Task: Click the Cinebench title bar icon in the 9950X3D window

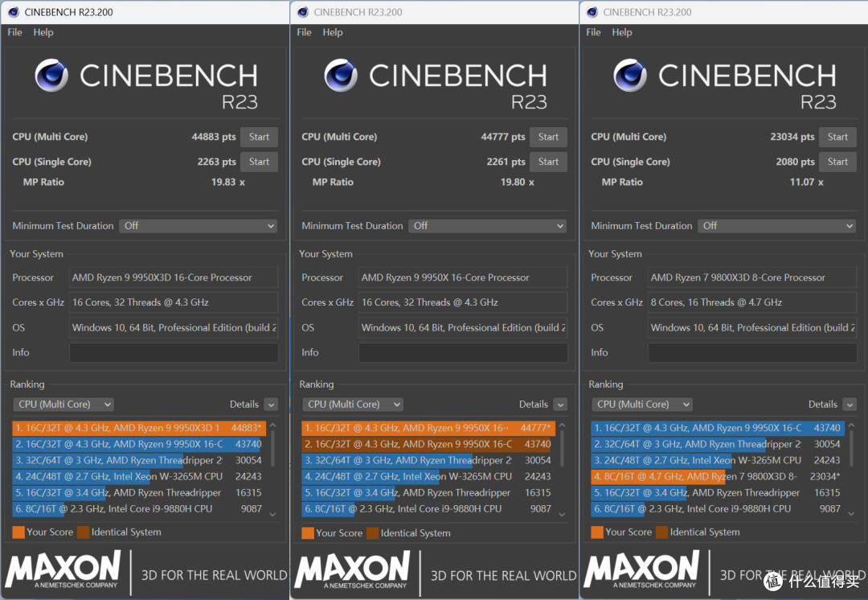Action: 13,12
